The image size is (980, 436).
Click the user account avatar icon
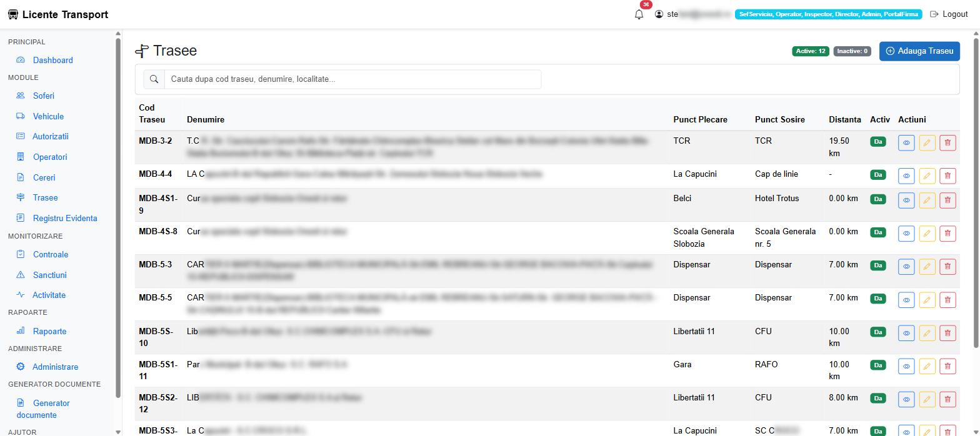click(x=659, y=14)
